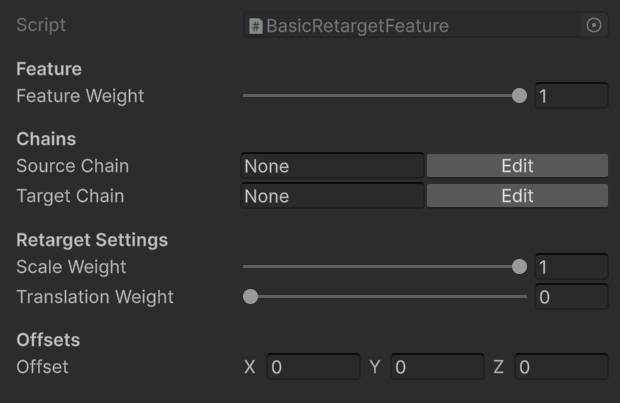
Task: Click the Target Chain None field
Action: point(333,196)
